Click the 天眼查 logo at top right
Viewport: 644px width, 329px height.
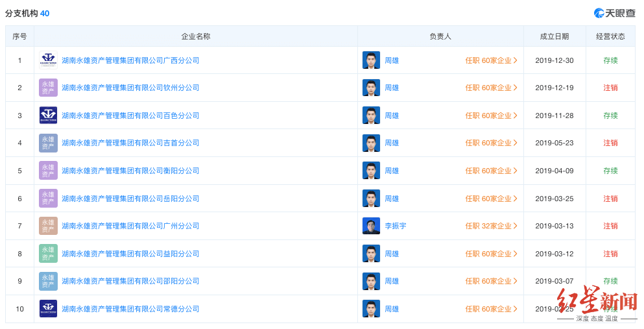[x=614, y=13]
